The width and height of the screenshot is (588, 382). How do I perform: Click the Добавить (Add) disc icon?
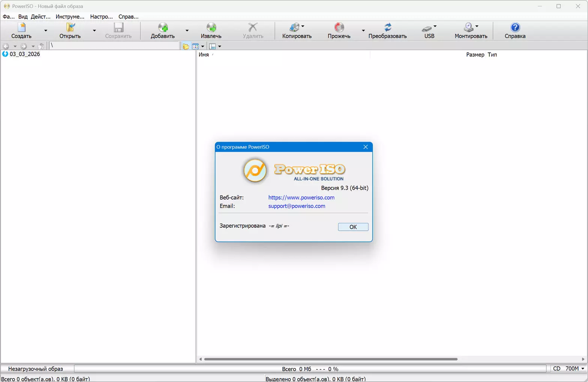tap(163, 27)
